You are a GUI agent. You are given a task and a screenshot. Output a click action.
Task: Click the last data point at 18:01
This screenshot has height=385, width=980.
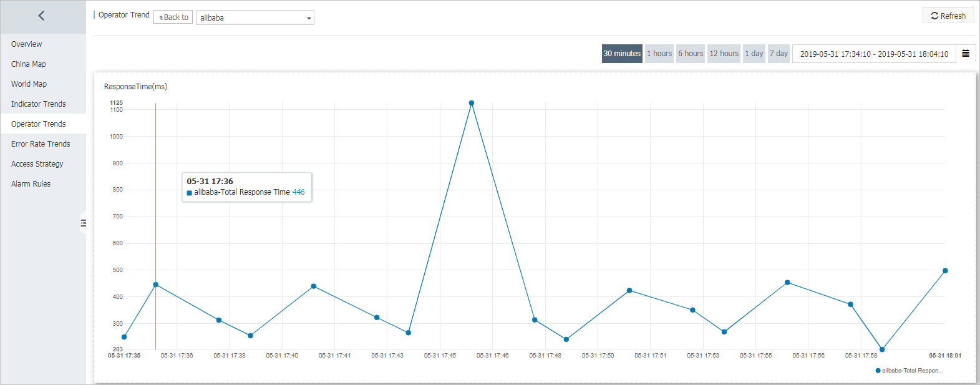945,271
